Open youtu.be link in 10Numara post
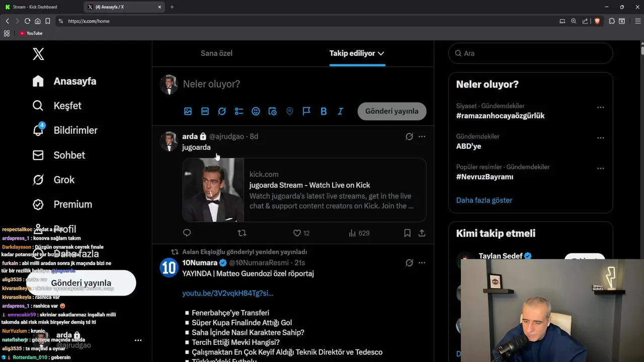 227,293
